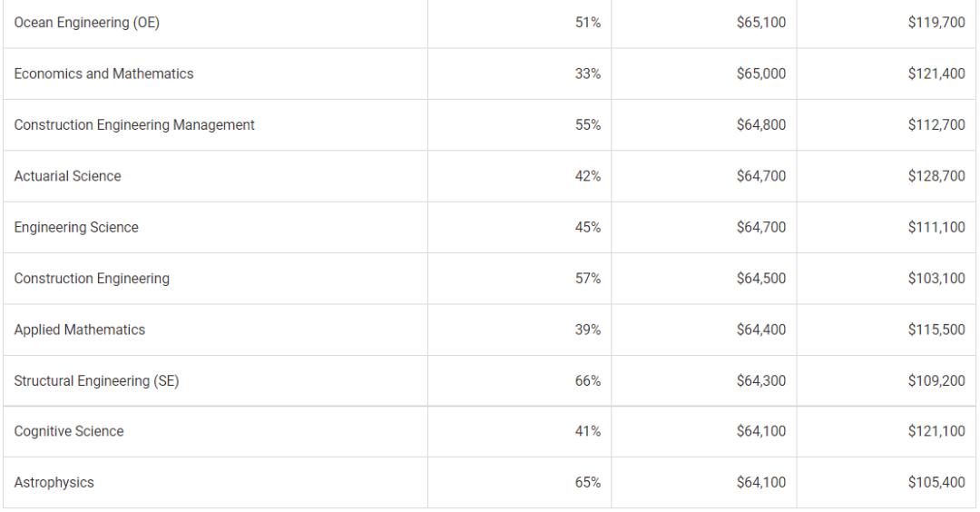Click the $64,800 early career pay

[x=761, y=125]
